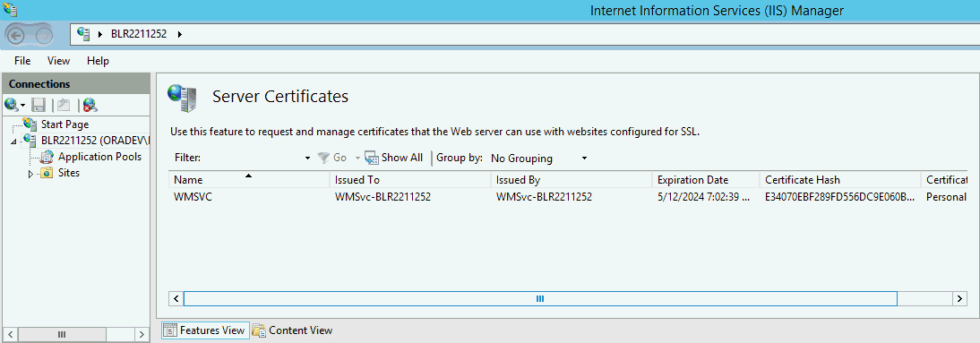Click the E34070EBF289 certificate hash cell
The height and width of the screenshot is (343, 980).
[x=839, y=197]
